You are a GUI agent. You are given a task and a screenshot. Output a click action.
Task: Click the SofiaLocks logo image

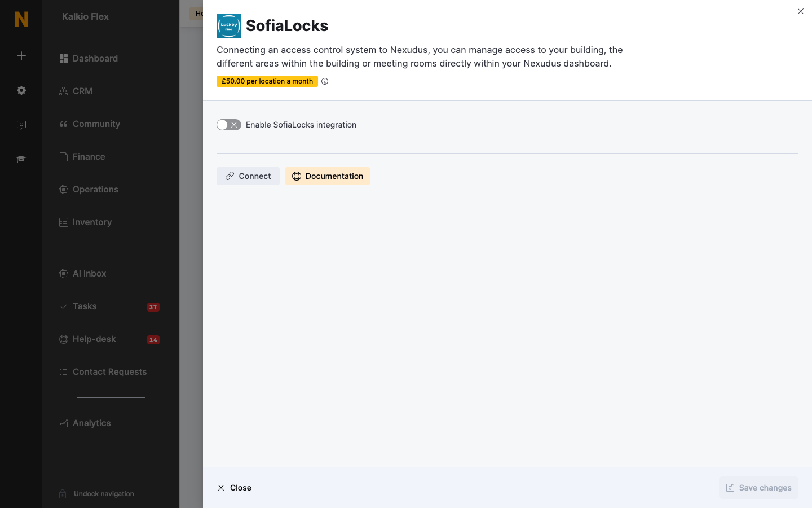229,26
